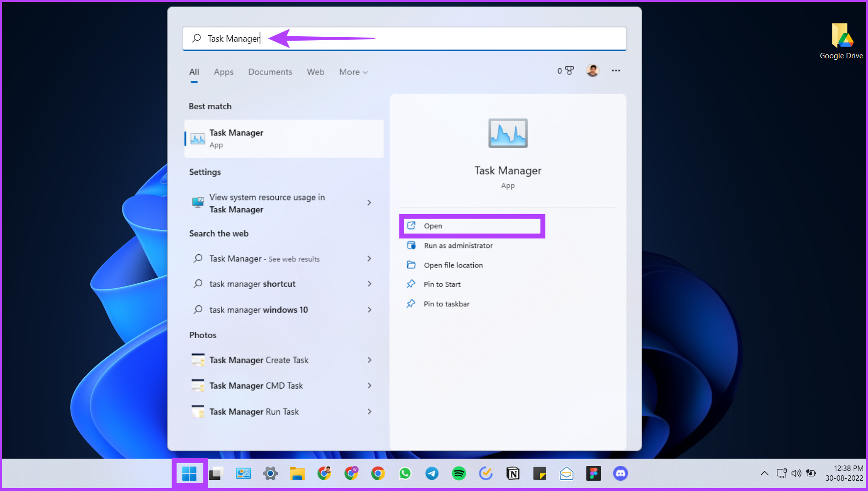The height and width of the screenshot is (491, 868).
Task: Expand the 'task manager shortcut' suggestion chevron
Action: point(370,284)
